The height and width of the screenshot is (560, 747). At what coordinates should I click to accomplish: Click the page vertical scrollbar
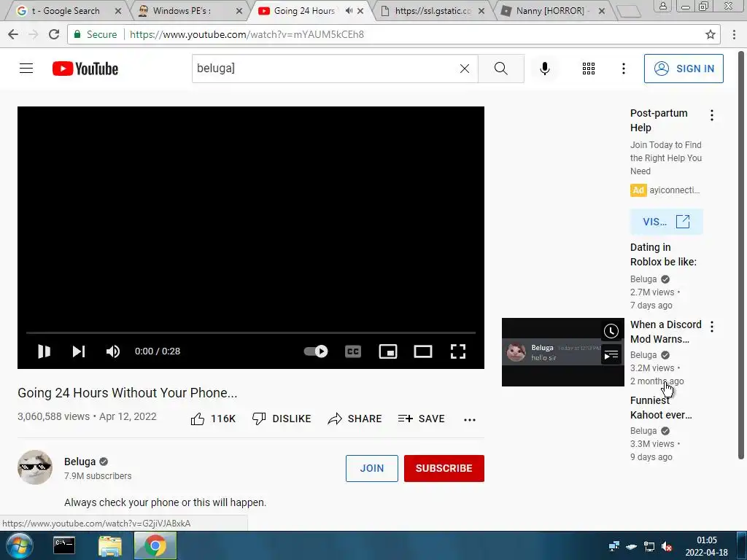pos(741,255)
